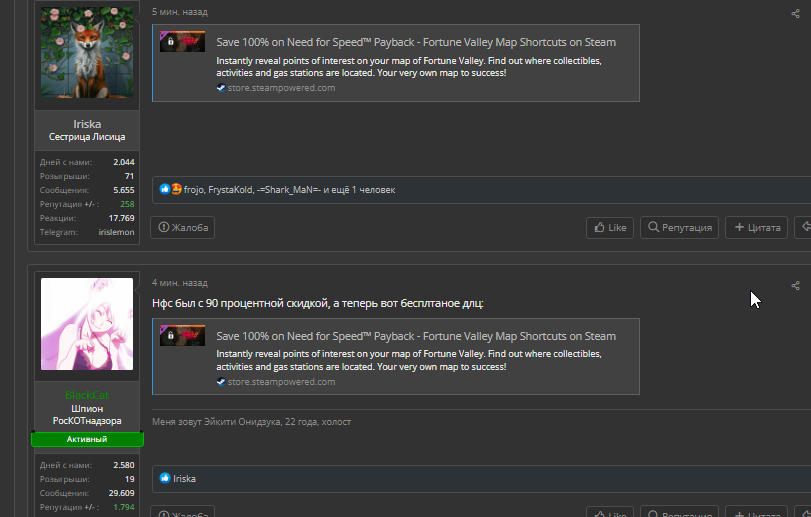
Task: Click like reaction icon beside Iriska name
Action: click(164, 478)
